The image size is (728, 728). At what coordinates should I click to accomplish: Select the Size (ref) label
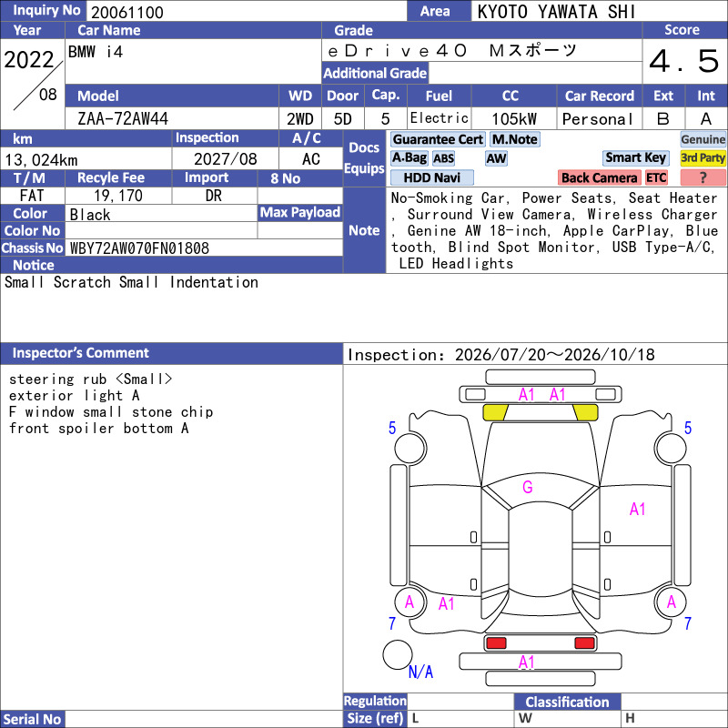pos(375,719)
